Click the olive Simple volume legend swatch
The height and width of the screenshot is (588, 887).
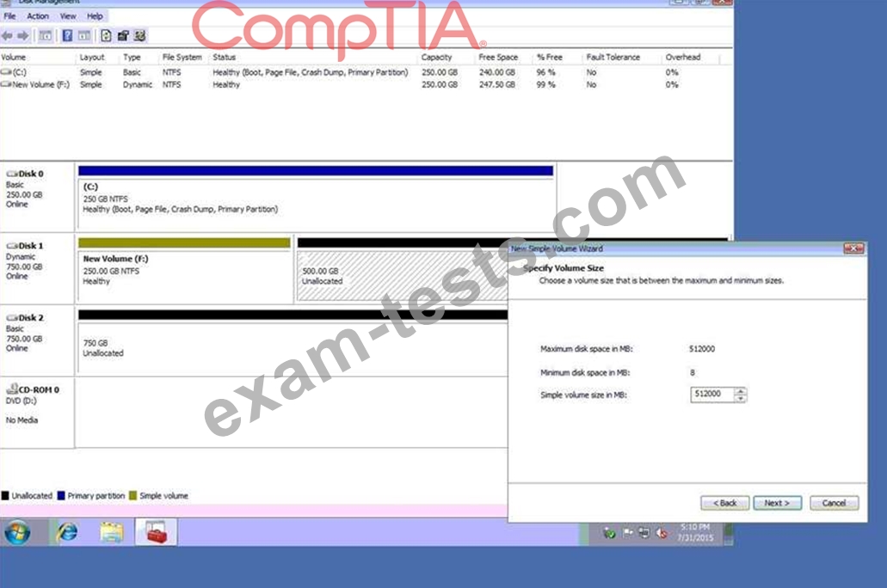133,496
